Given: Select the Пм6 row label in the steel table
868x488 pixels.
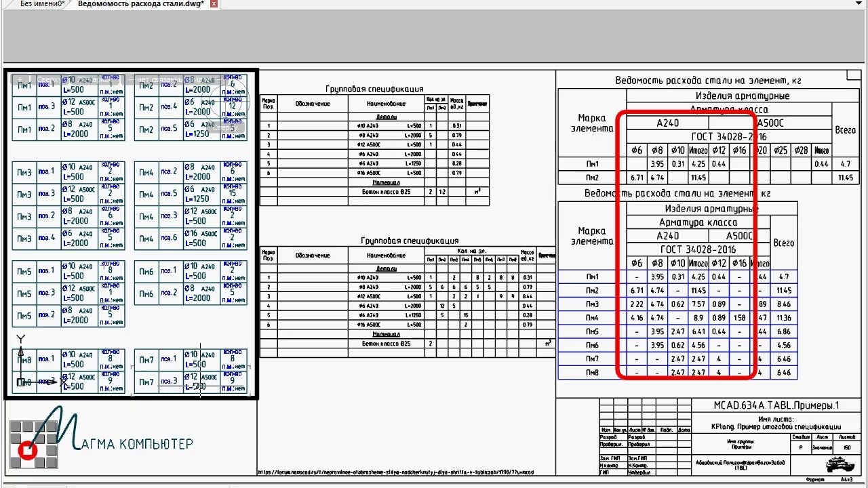Looking at the screenshot, I should point(592,346).
